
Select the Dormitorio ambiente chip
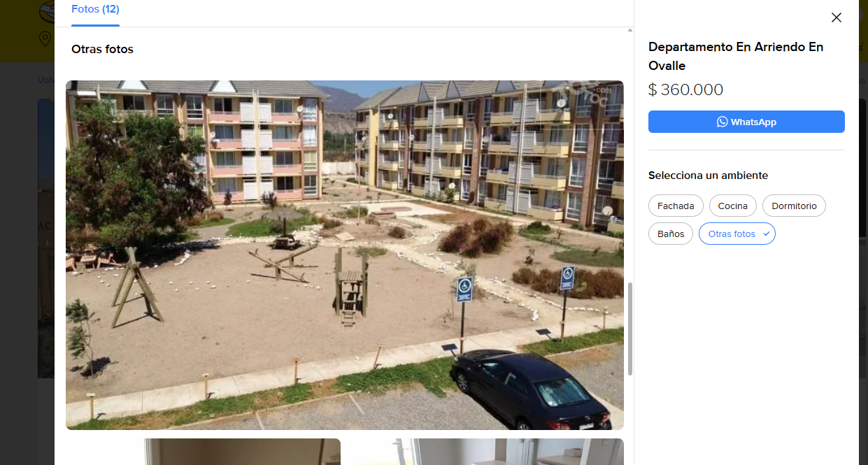tap(794, 206)
